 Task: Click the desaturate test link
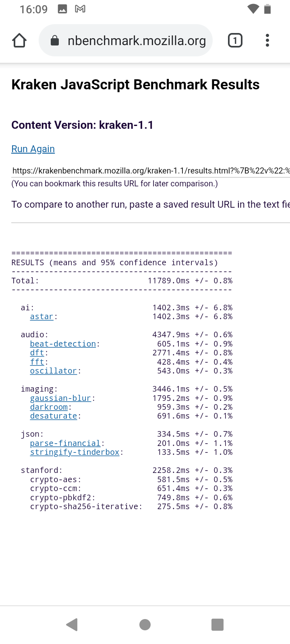53,416
